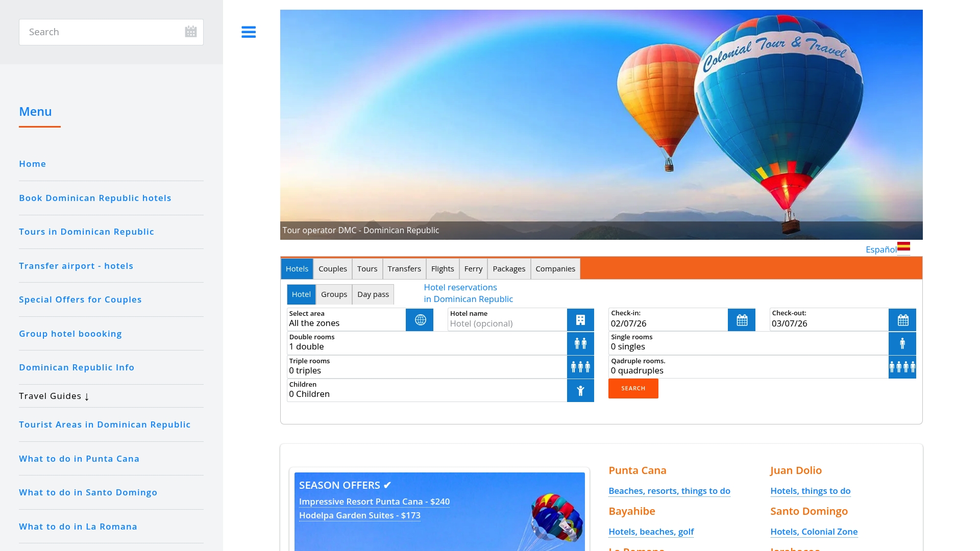Open the Double rooms dropdown
Image resolution: width=980 pixels, height=551 pixels.
[x=427, y=343]
